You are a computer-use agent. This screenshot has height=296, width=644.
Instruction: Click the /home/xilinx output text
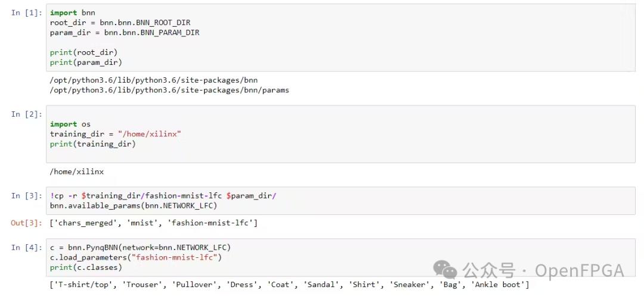pos(77,172)
